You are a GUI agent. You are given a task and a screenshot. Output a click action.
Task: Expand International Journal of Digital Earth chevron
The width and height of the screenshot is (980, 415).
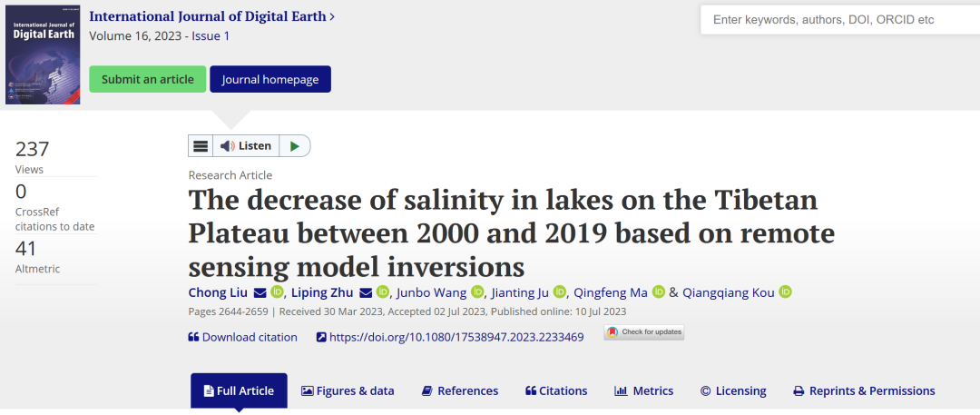tap(332, 16)
